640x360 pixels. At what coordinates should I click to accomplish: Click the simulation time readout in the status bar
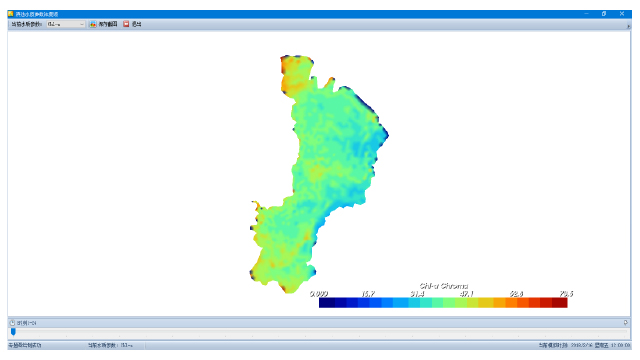coord(584,345)
